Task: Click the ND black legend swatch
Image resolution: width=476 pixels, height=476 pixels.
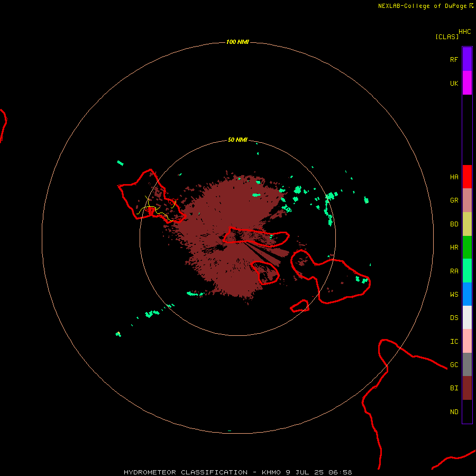Action: [x=467, y=411]
